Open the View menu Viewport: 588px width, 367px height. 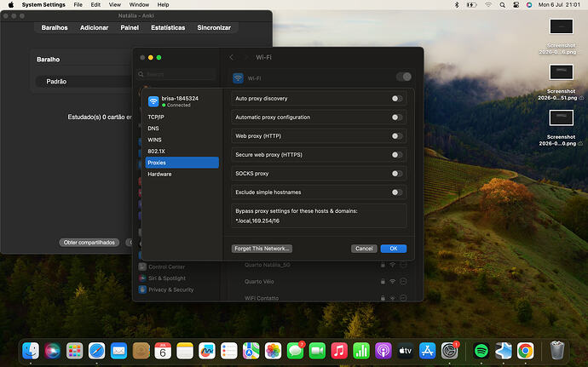(115, 5)
